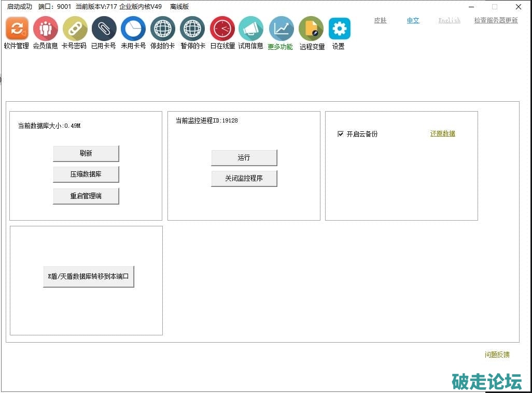
Task: Select the 未用卡号 unused cards icon
Action: [x=133, y=29]
